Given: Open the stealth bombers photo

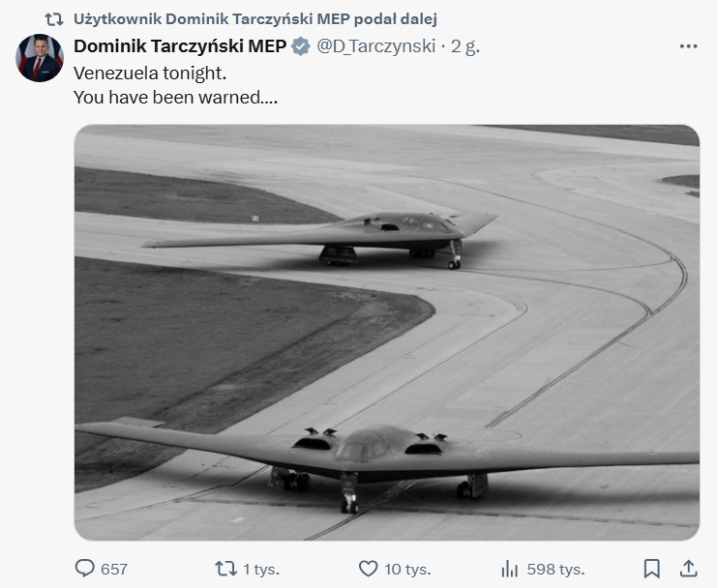Looking at the screenshot, I should (386, 332).
